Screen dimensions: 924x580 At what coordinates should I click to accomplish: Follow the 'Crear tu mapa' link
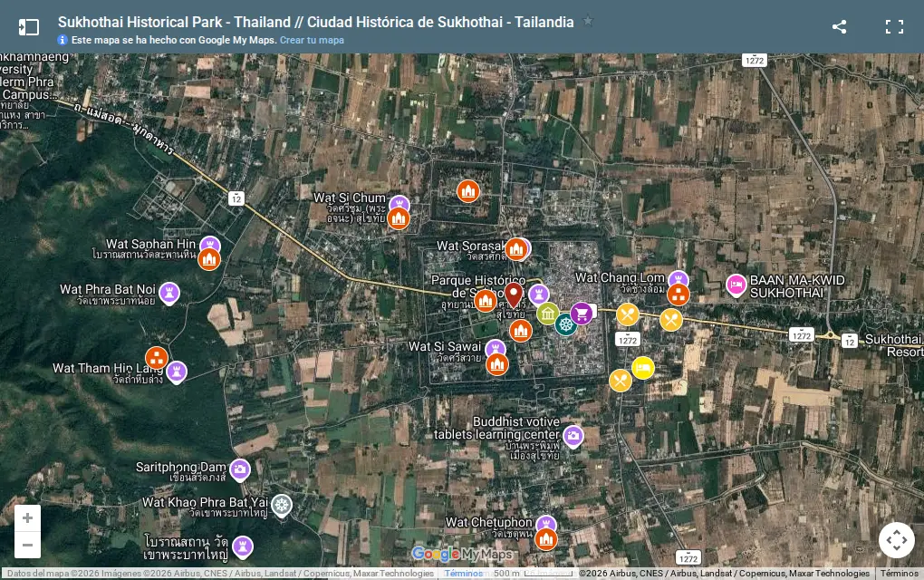coord(312,40)
